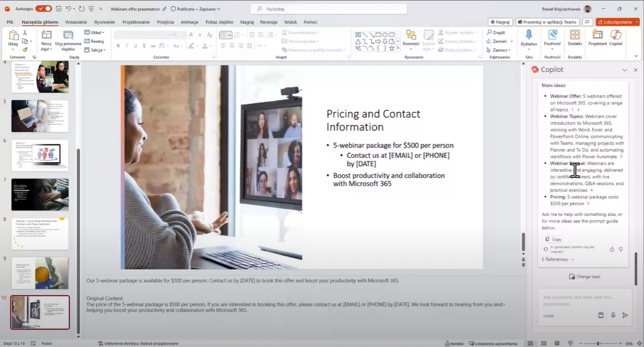
Task: Click the Poufność sensitivity icon
Action: (x=552, y=35)
